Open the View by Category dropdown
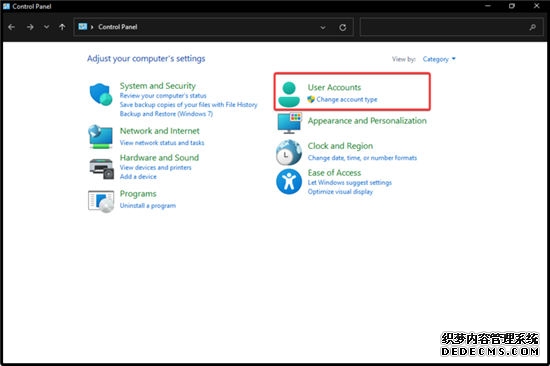The width and height of the screenshot is (550, 366). [439, 59]
